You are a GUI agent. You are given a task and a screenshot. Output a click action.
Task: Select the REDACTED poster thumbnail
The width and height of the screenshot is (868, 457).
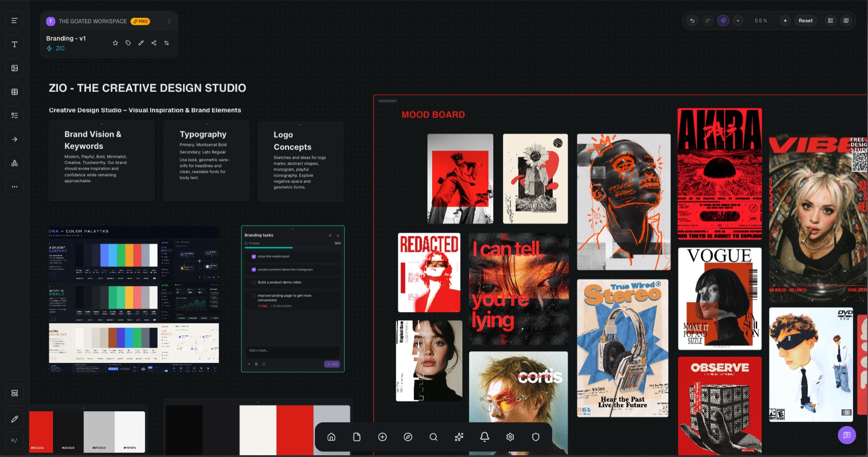pyautogui.click(x=429, y=273)
